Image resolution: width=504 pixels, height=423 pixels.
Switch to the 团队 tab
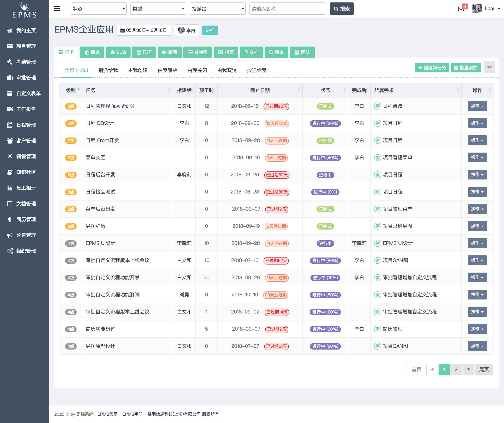[x=302, y=52]
